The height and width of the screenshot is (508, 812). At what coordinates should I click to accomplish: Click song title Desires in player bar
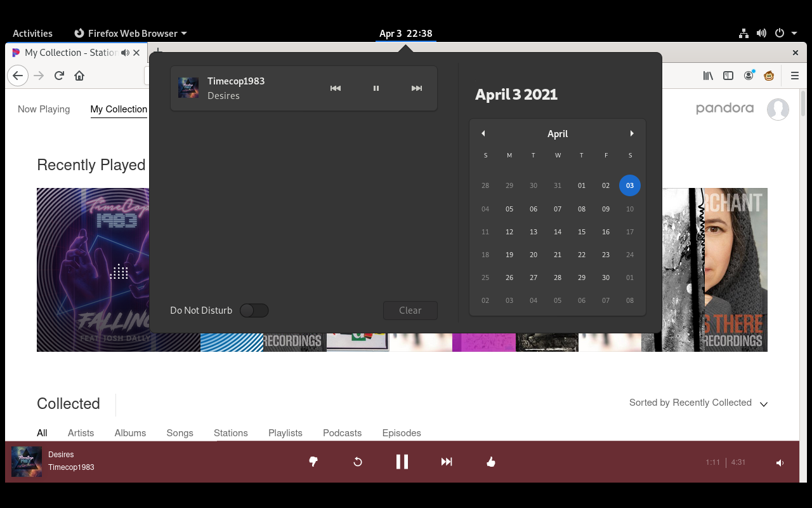[x=61, y=455]
